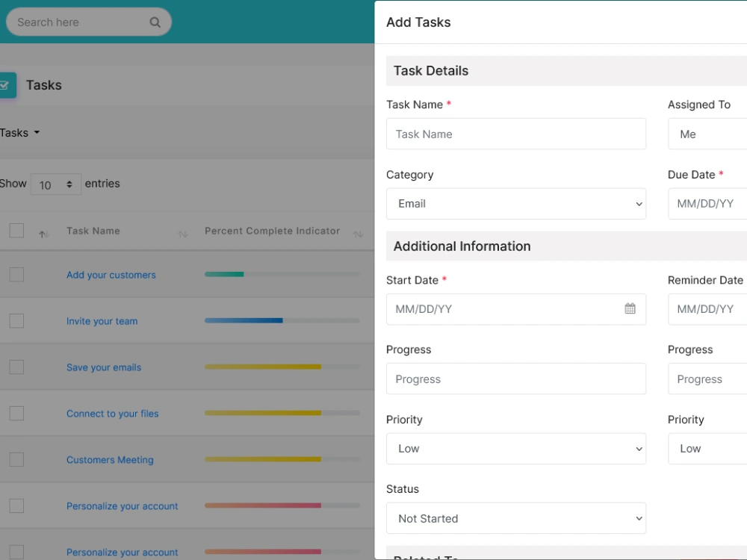Screen dimensions: 747x560
Task: Check the Customers Meeting row
Action: pos(16,459)
